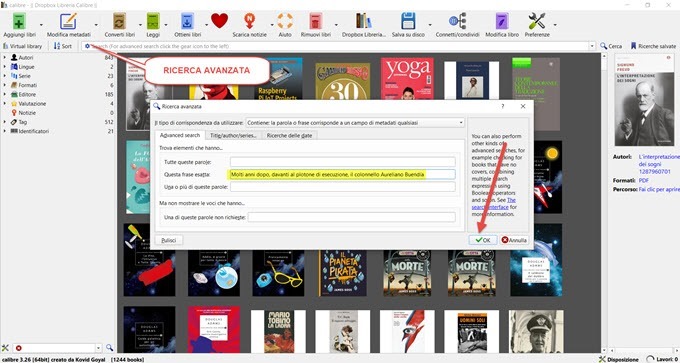Click the Ottieni libri icon

click(x=187, y=21)
